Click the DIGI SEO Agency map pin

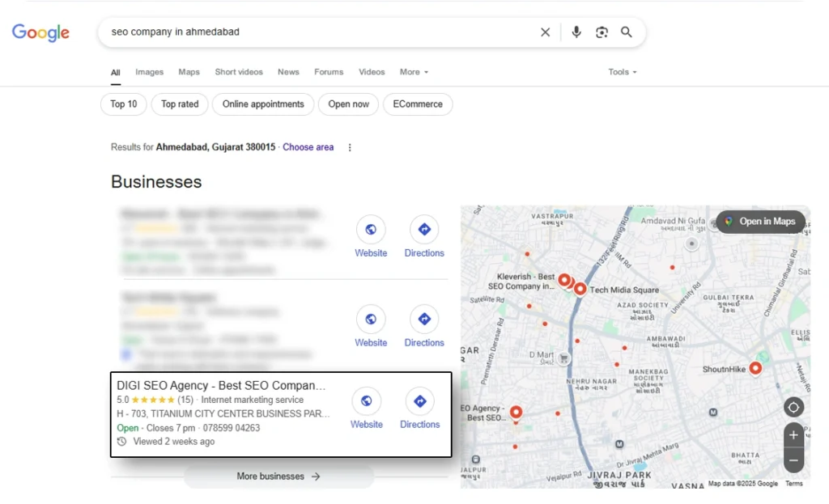(516, 412)
